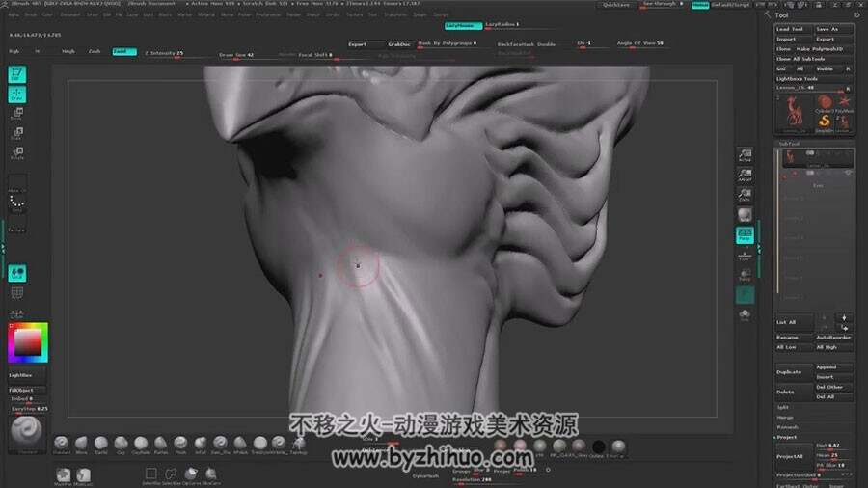Click the Save As button
The image size is (868, 488).
(x=833, y=29)
